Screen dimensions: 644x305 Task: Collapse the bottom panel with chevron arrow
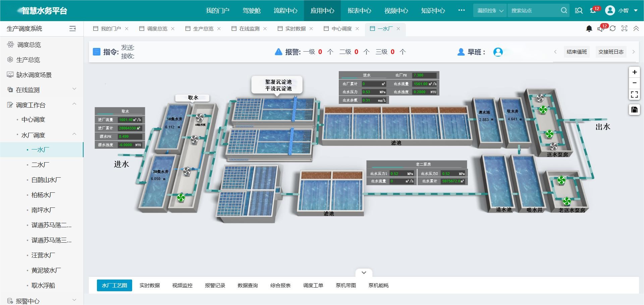[x=364, y=272]
